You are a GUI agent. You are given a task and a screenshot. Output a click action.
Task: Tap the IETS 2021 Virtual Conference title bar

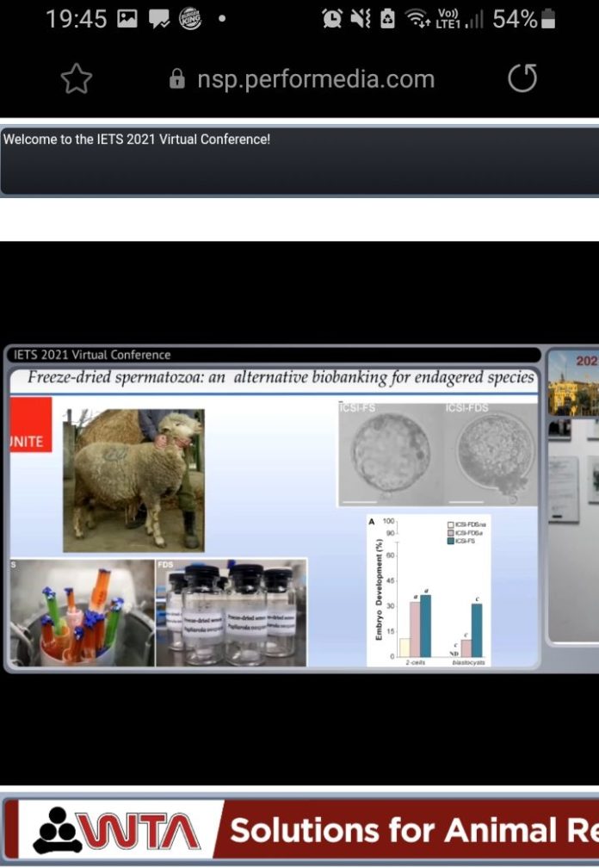pyautogui.click(x=274, y=355)
